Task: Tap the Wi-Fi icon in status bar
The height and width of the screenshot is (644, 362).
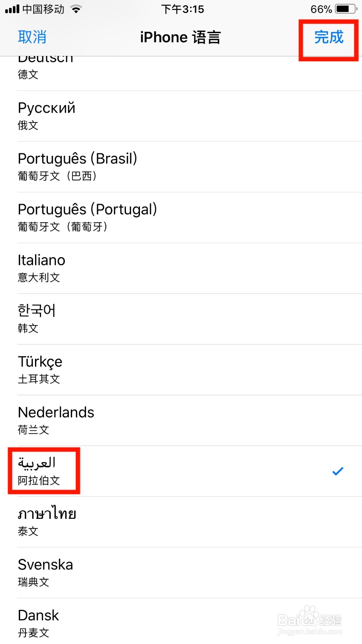Action: [76, 9]
